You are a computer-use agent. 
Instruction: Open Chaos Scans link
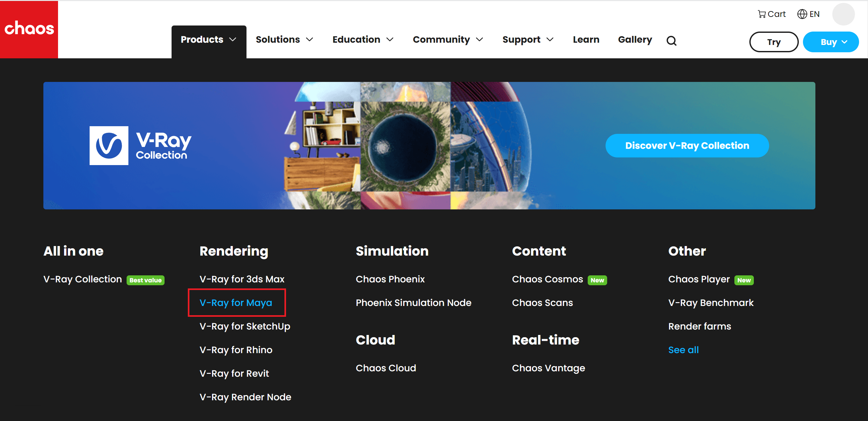542,303
